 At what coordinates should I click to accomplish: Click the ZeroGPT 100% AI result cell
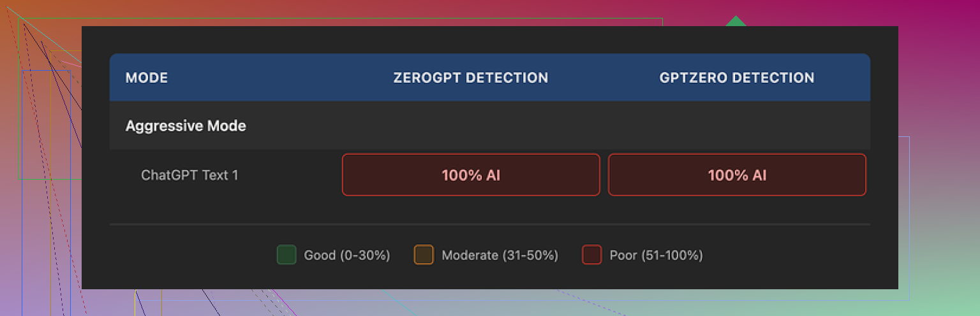[471, 175]
